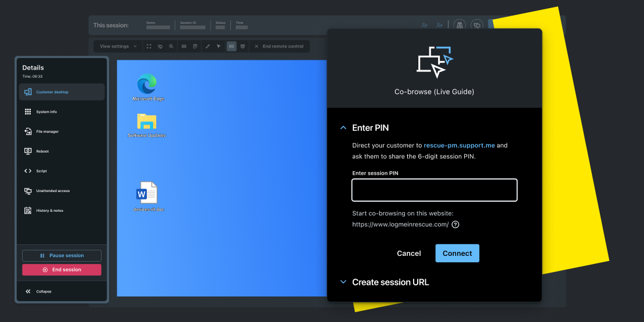Click the History & notes notepad icon
Image resolution: width=644 pixels, height=322 pixels.
point(28,210)
